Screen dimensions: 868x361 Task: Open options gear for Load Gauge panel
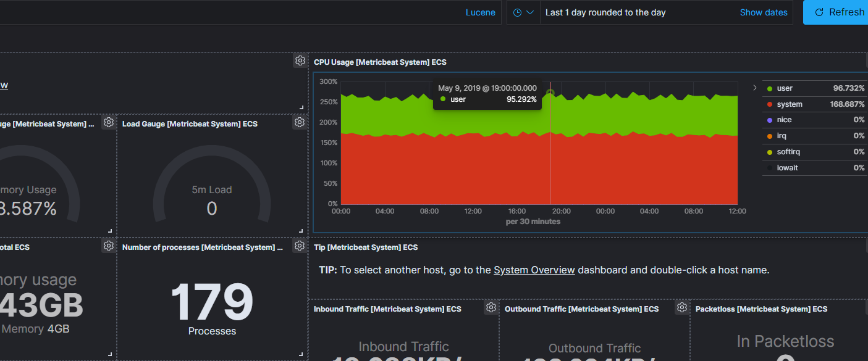point(300,123)
